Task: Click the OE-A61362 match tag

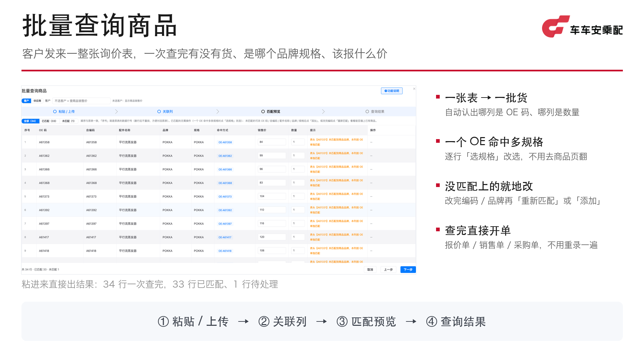Action: (225, 156)
